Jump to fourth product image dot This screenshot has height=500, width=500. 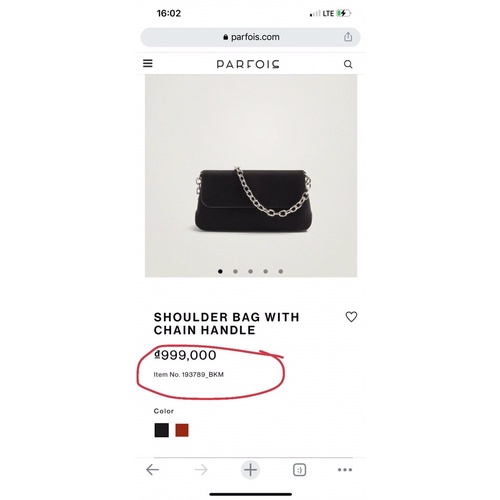tap(266, 271)
